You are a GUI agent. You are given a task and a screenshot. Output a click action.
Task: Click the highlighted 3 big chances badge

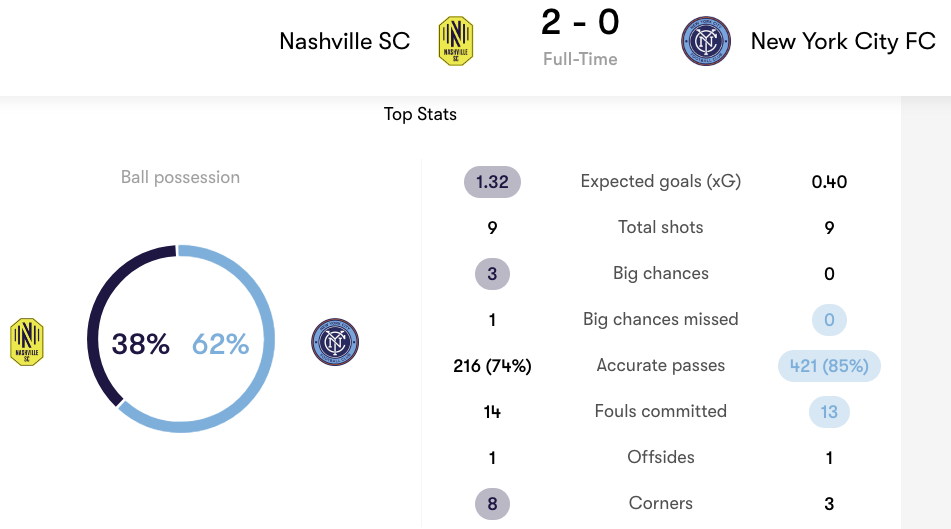point(492,274)
